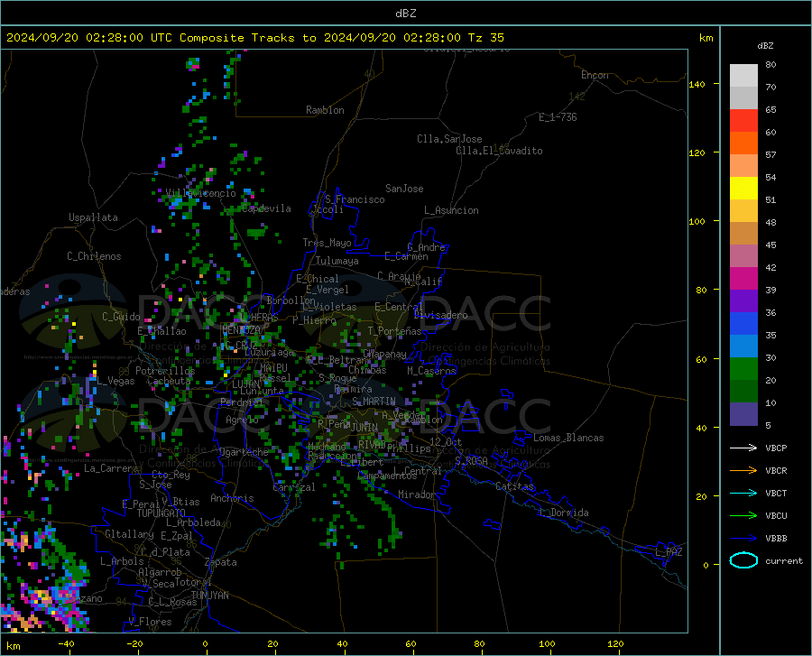Viewport: 812px width, 656px height.
Task: Click the 140 km mark on the vertical axis
Action: [697, 84]
